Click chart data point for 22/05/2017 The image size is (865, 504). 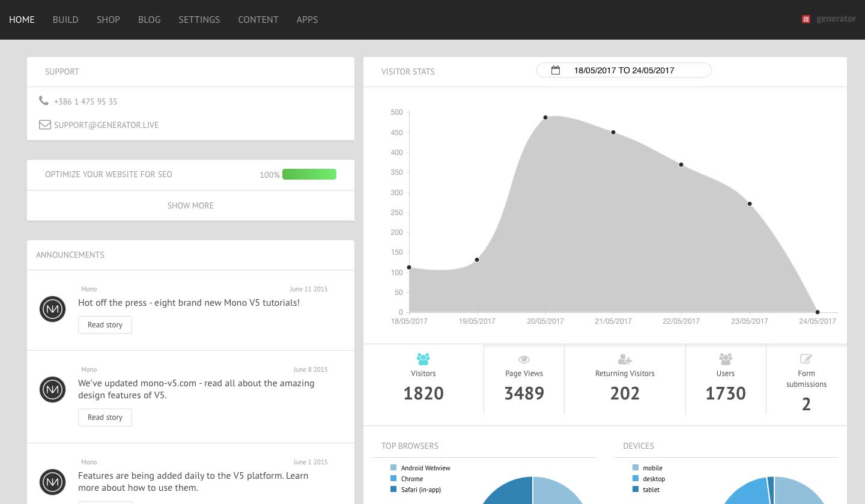(681, 165)
